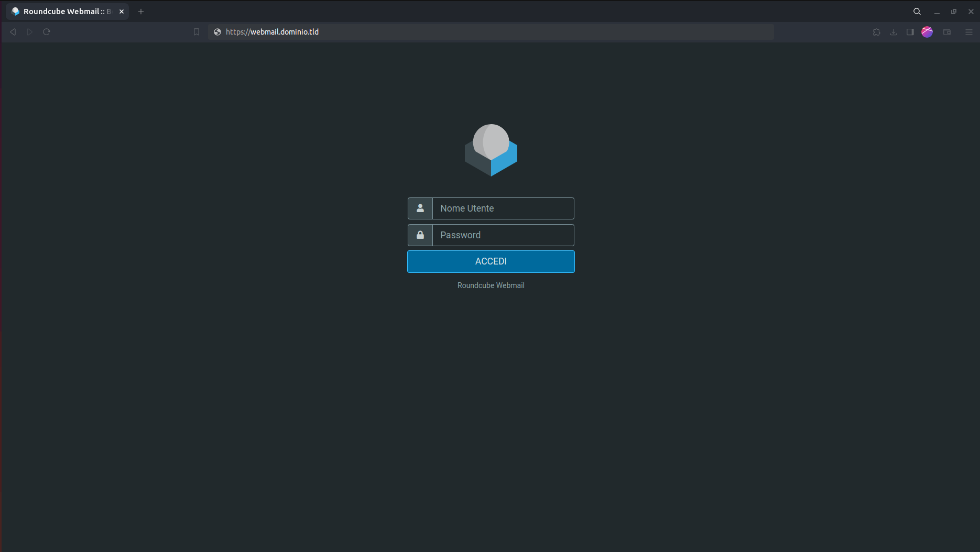The width and height of the screenshot is (980, 552).
Task: Open a new browser tab
Action: coord(140,11)
